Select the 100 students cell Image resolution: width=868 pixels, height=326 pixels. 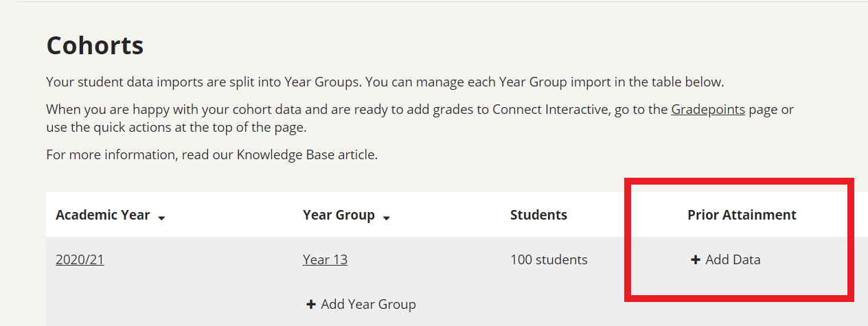pyautogui.click(x=549, y=260)
